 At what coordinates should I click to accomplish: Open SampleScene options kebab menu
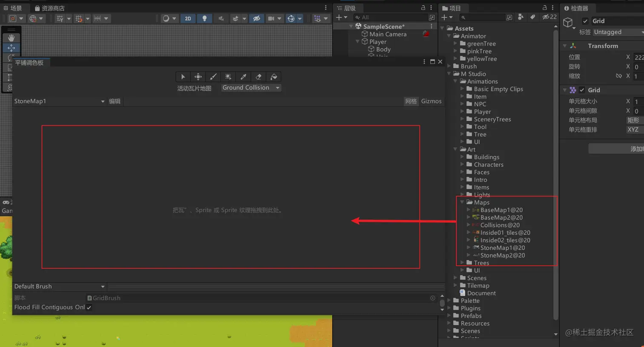coord(431,26)
